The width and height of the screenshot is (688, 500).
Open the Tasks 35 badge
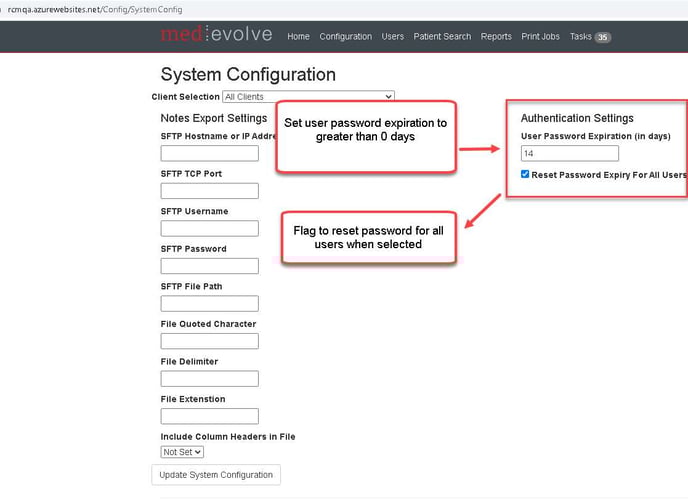point(590,37)
